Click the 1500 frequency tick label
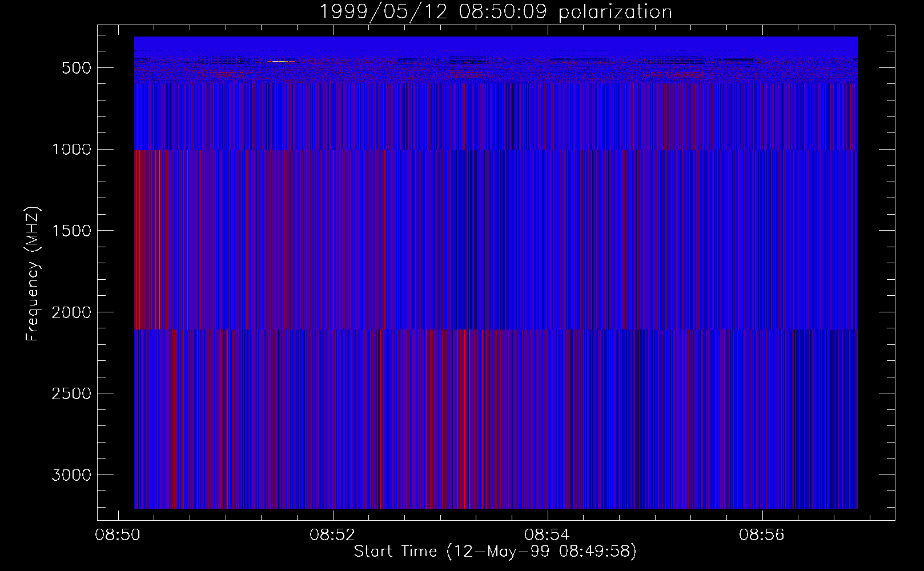This screenshot has height=571, width=924. coord(71,231)
